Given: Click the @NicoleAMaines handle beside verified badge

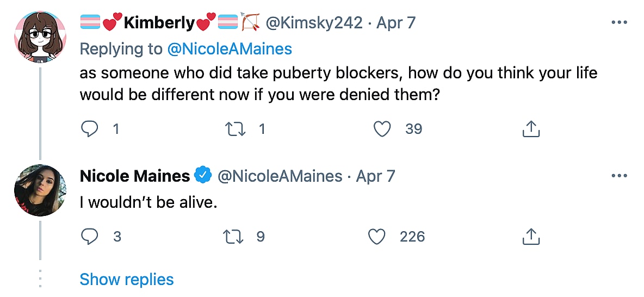Looking at the screenshot, I should point(280,176).
